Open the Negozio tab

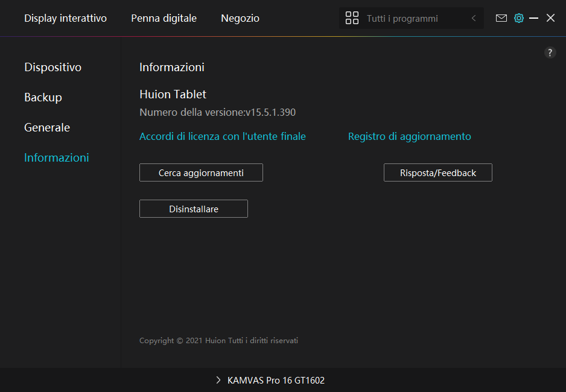[x=240, y=18]
